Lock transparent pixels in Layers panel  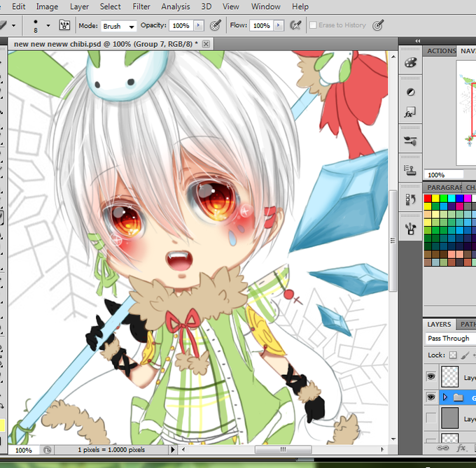coord(453,355)
